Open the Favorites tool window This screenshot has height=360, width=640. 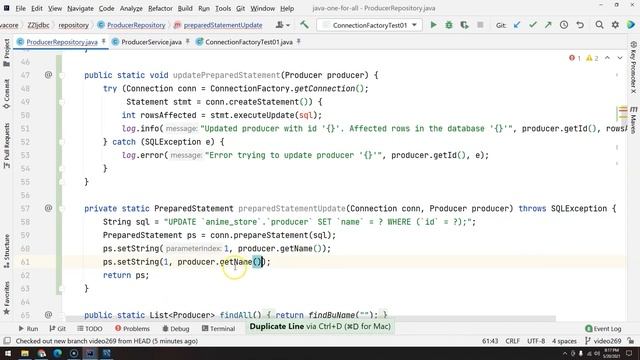click(7, 298)
